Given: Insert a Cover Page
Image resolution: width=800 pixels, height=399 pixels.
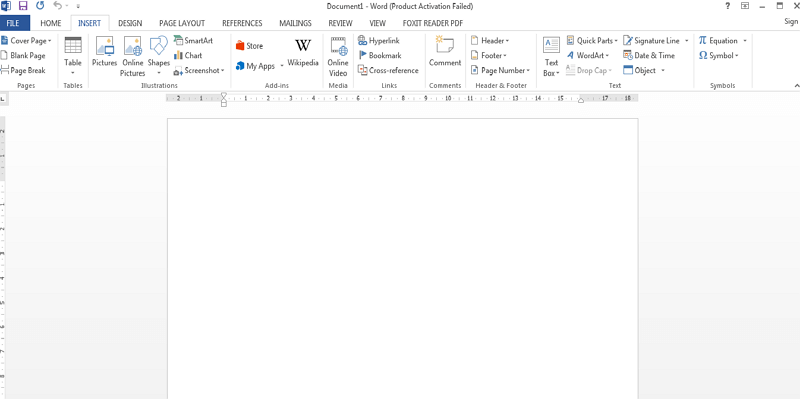Looking at the screenshot, I should [x=26, y=41].
